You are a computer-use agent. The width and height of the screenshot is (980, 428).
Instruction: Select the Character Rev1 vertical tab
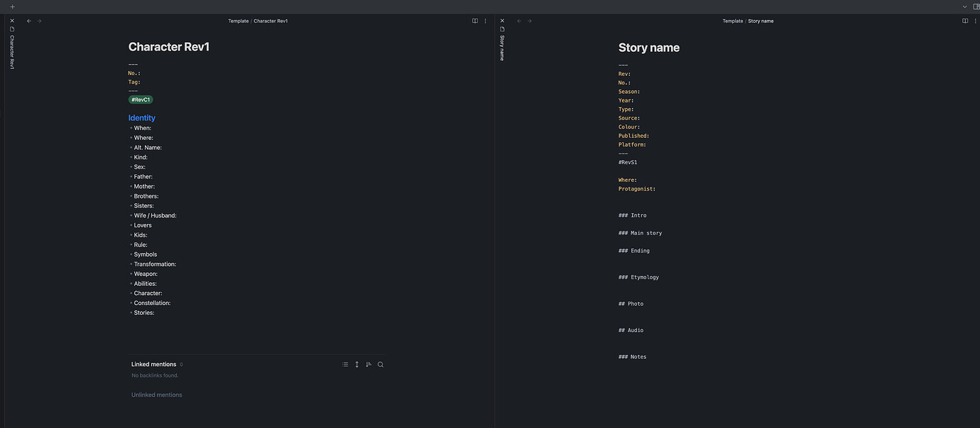coord(11,50)
